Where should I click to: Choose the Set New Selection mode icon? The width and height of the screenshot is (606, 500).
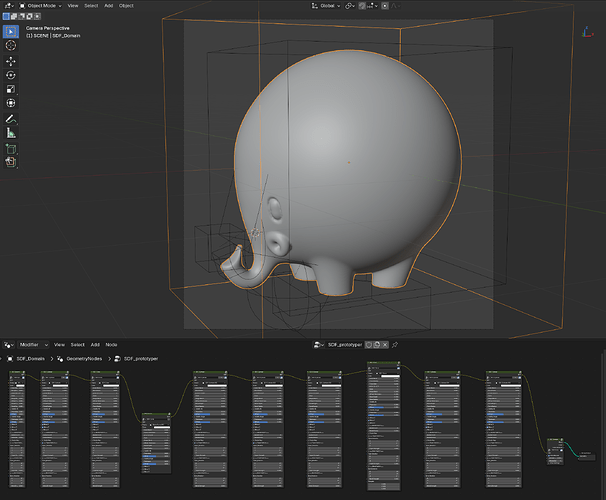[x=6, y=16]
